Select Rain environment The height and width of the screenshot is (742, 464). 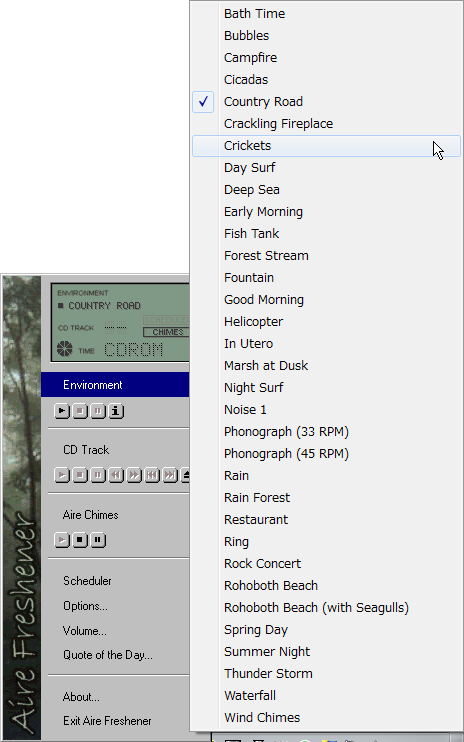326,476
